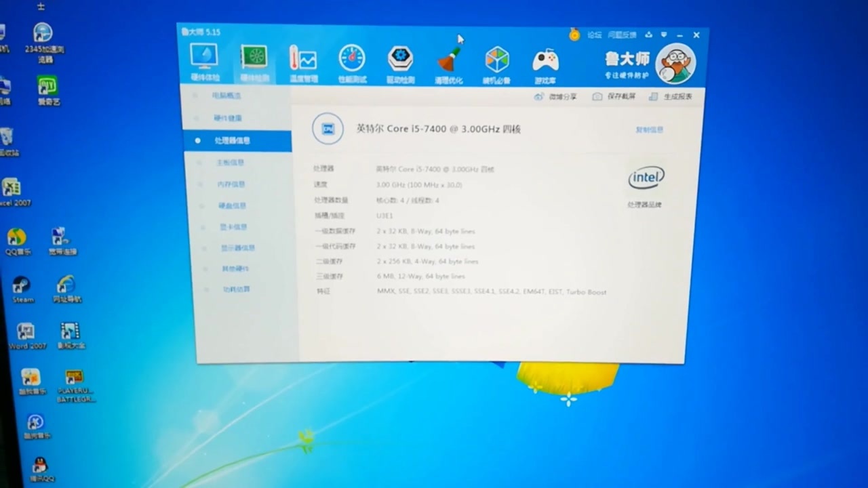Click the 2 x 256 KB, 4-Way cache value
Screen dimensions: 868x488
(428, 262)
